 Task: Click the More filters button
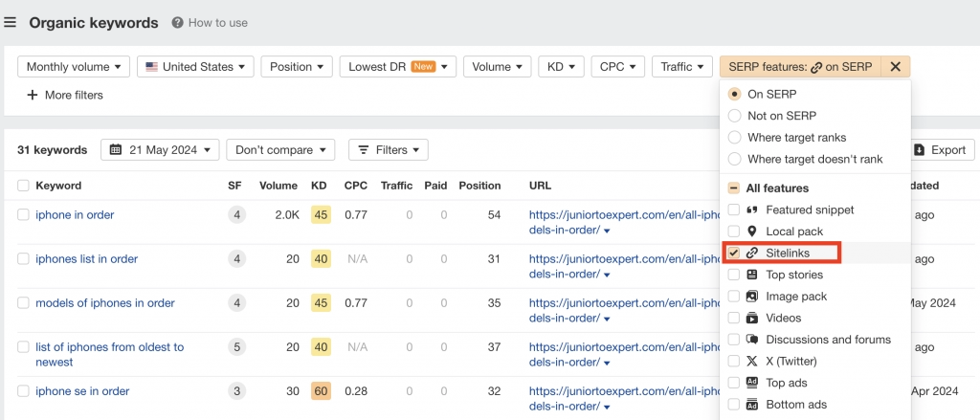pos(64,95)
